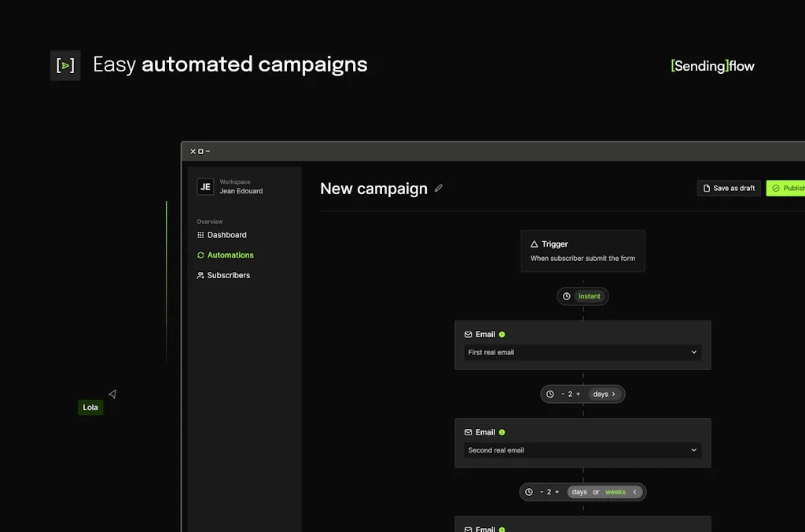Image resolution: width=805 pixels, height=532 pixels.
Task: Click the envelope icon on second Email step
Action: pyautogui.click(x=469, y=432)
